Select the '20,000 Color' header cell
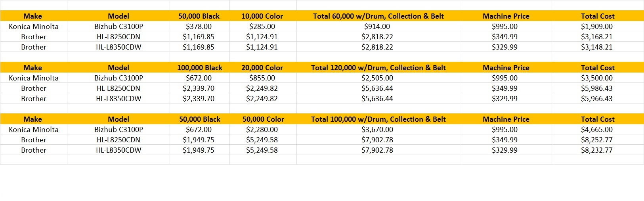Viewport: 644px width, 201px height. pyautogui.click(x=262, y=68)
